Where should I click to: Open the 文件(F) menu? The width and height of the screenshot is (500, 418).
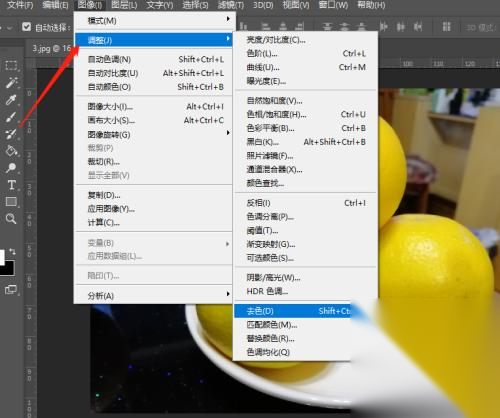point(20,5)
